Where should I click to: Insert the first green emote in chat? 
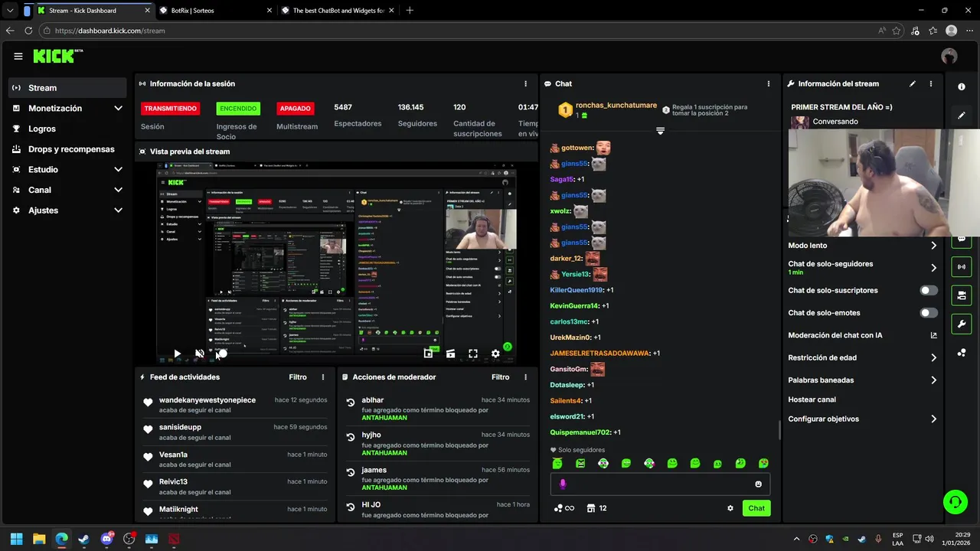557,463
